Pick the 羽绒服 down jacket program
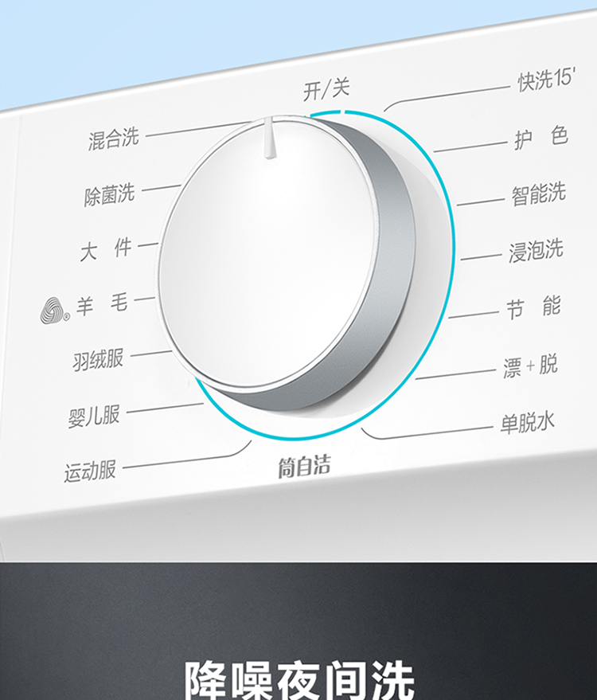 tap(98, 360)
